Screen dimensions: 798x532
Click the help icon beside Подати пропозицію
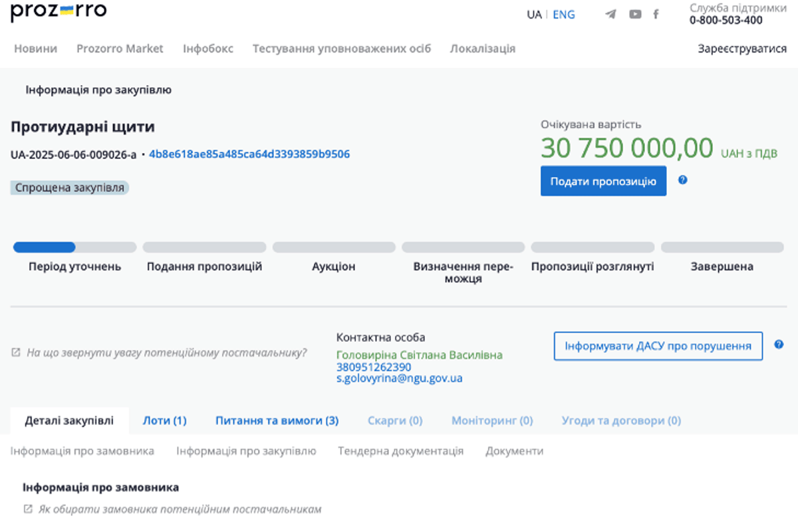[x=682, y=180]
